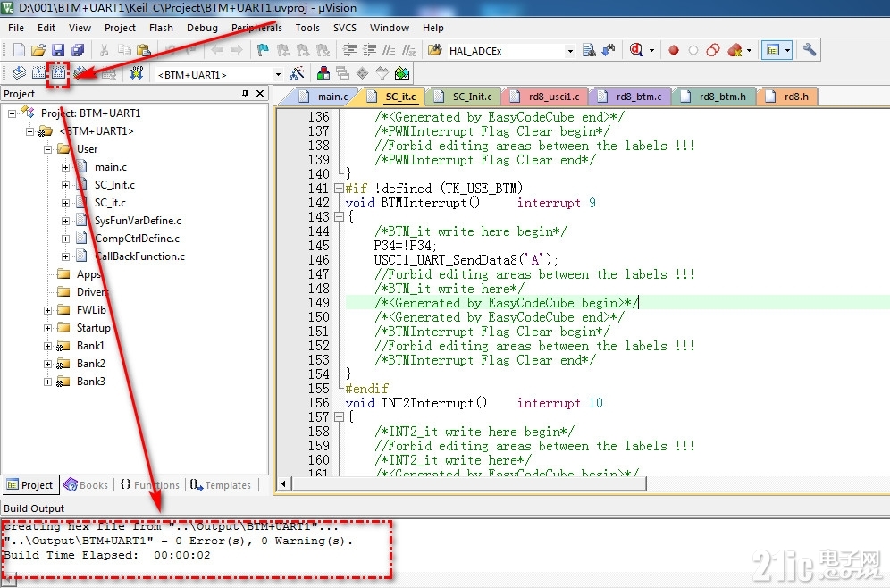Open the HAL_ADCEx find combo dropdown
890x588 pixels.
click(x=570, y=51)
